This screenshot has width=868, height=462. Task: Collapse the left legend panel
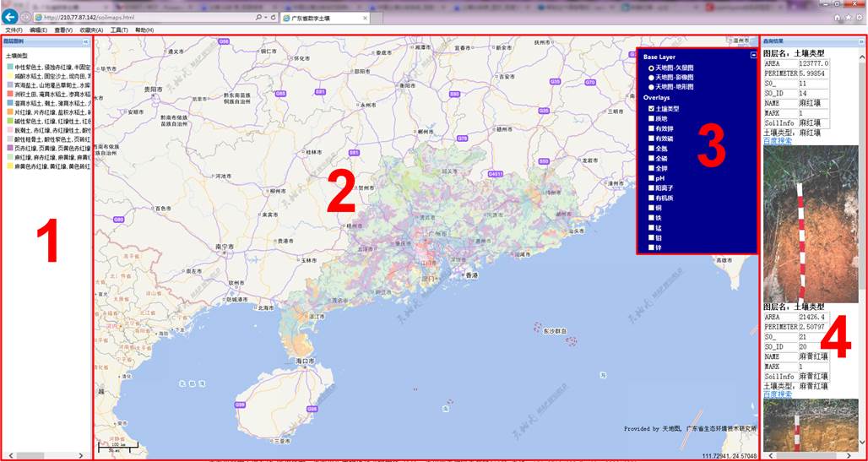tap(85, 41)
